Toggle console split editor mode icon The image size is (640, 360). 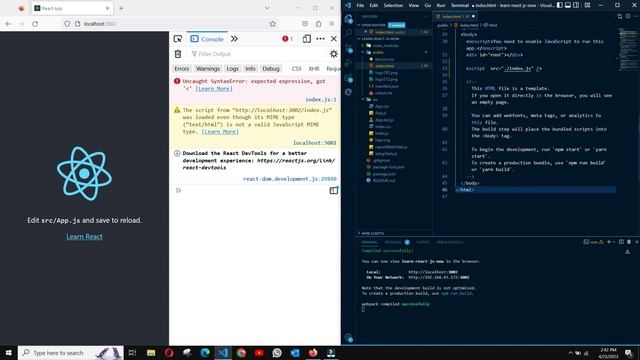coord(334,190)
